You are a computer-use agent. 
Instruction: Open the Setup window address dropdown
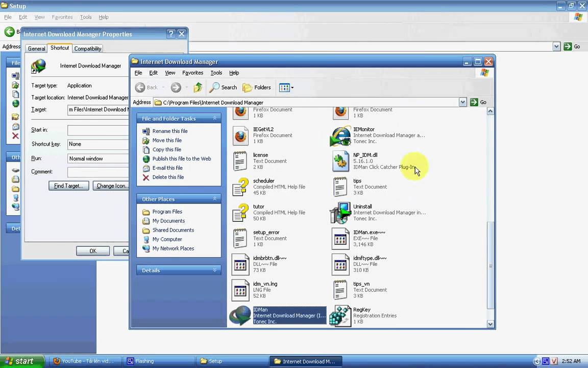tap(556, 47)
